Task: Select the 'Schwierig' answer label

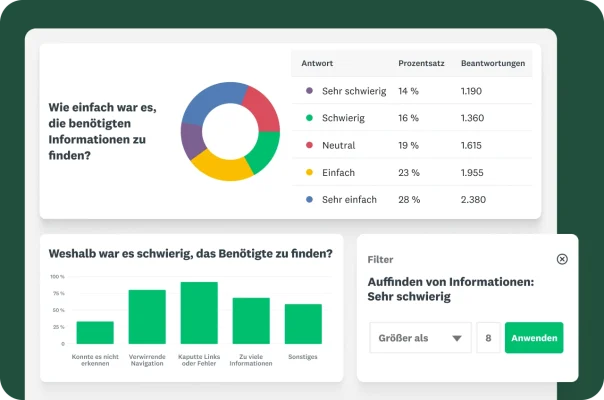Action: [343, 118]
